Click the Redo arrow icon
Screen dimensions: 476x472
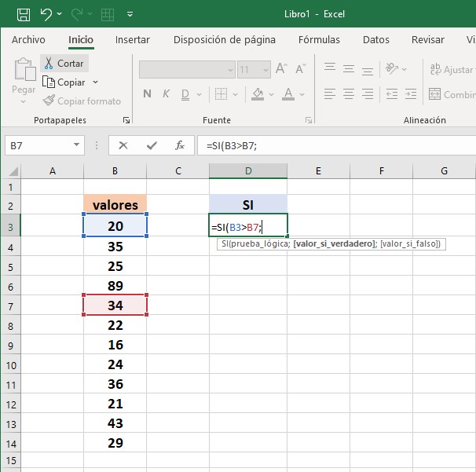77,14
